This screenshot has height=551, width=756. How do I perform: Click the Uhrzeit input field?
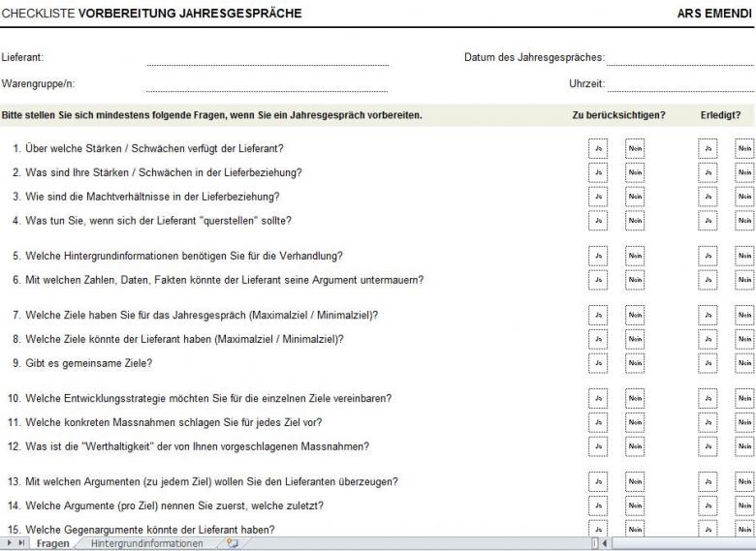pyautogui.click(x=678, y=84)
